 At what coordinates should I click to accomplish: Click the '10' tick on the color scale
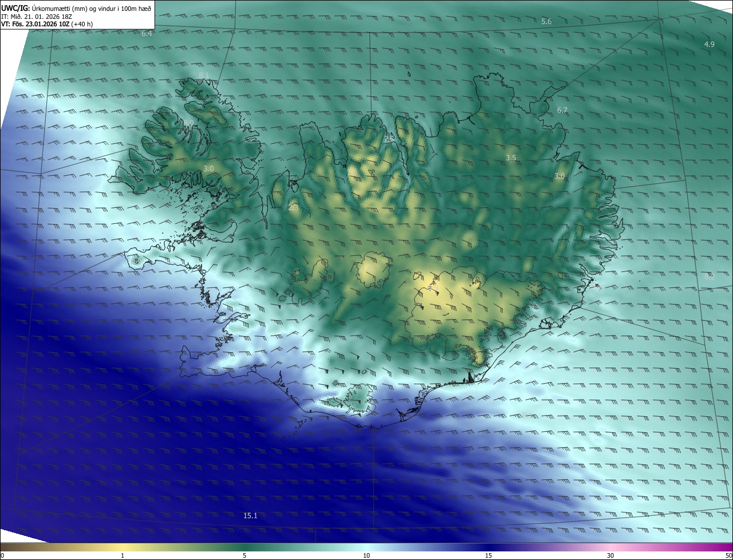(366, 556)
